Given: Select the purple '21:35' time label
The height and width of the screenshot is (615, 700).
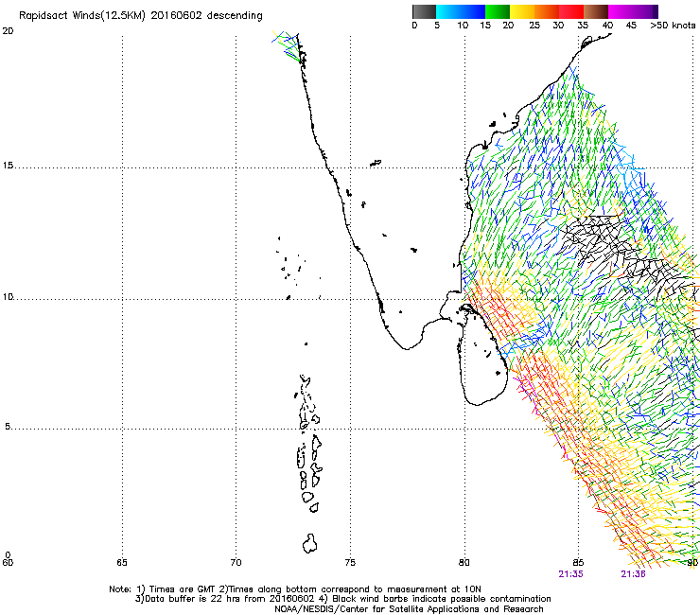Looking at the screenshot, I should tap(570, 574).
